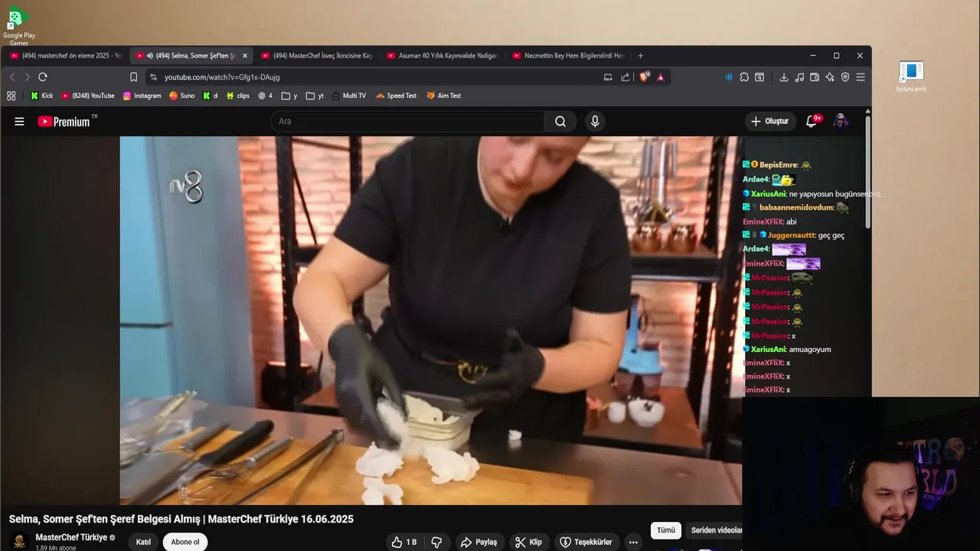
Task: Dislike the video with thumbs down
Action: click(x=436, y=542)
